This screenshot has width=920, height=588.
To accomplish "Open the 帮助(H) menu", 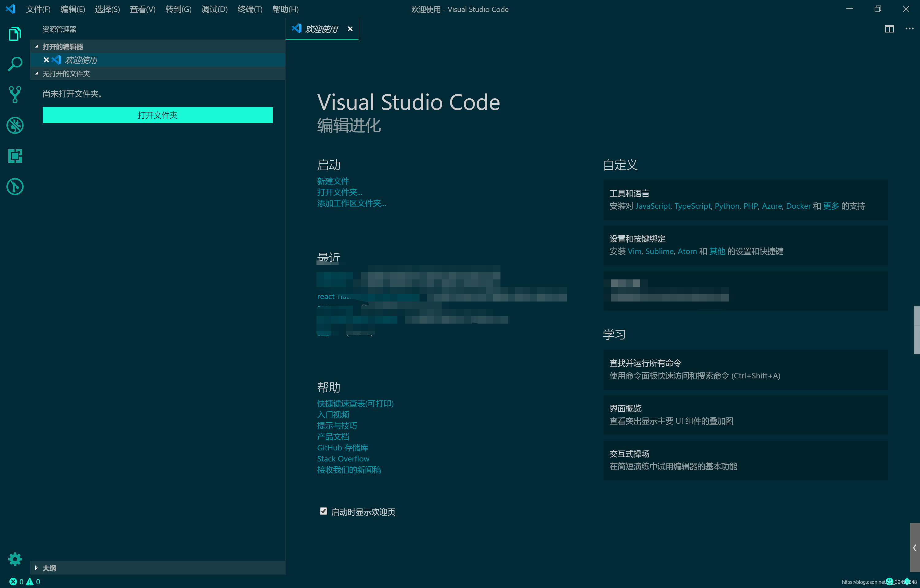I will pyautogui.click(x=286, y=9).
